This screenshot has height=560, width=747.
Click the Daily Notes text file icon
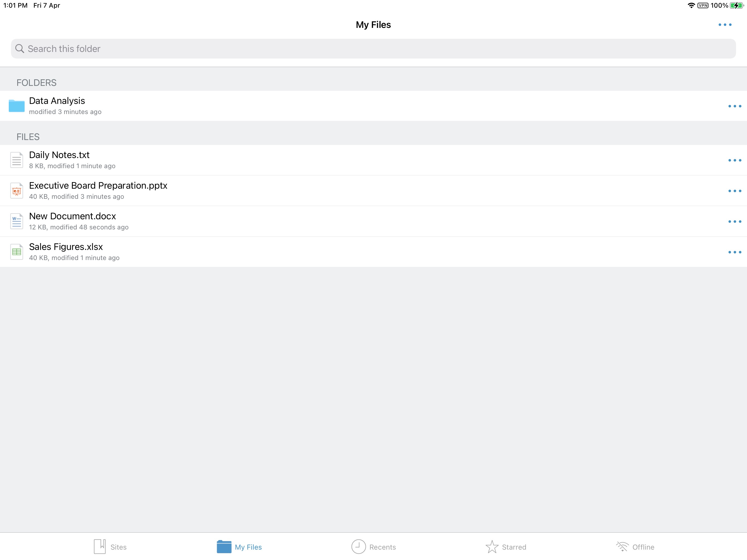point(17,160)
